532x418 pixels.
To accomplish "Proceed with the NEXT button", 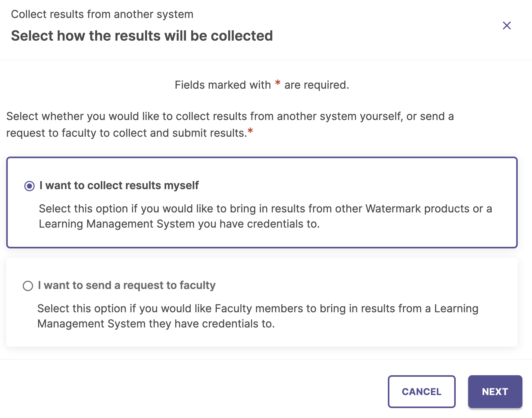I will (x=495, y=392).
